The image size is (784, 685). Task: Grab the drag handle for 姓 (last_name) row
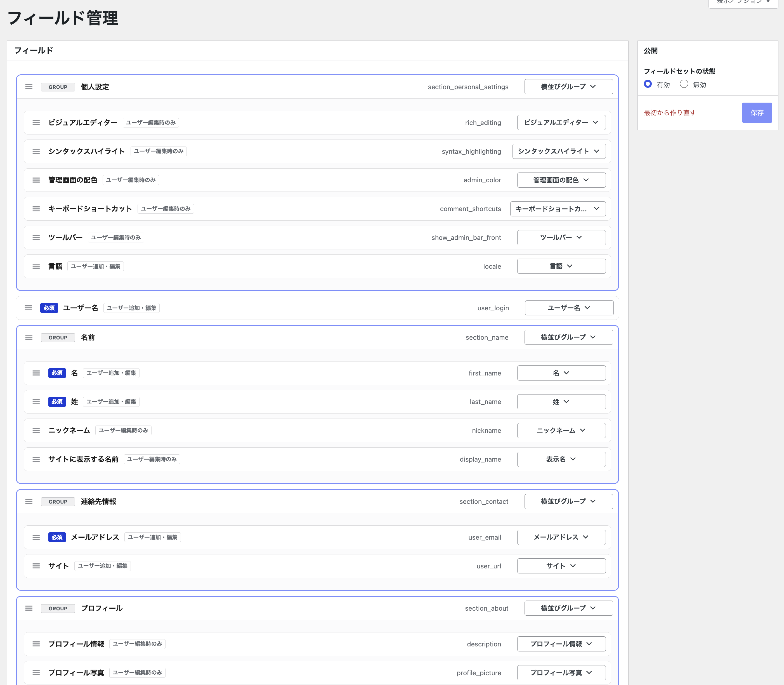pyautogui.click(x=36, y=402)
